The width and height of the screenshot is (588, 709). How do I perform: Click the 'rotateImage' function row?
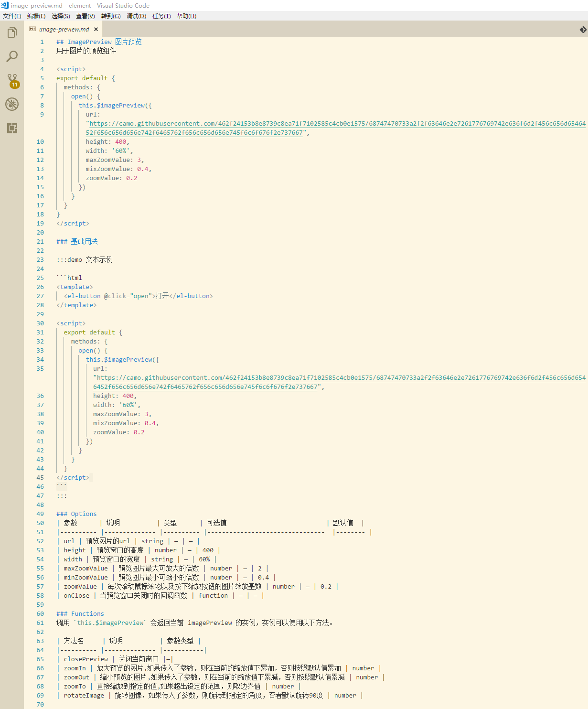point(210,696)
